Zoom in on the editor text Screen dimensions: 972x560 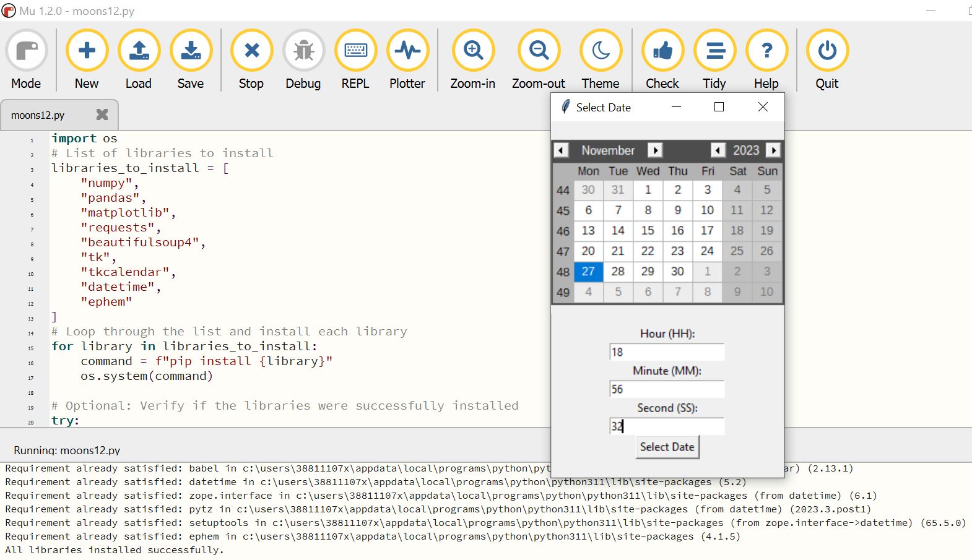click(473, 51)
